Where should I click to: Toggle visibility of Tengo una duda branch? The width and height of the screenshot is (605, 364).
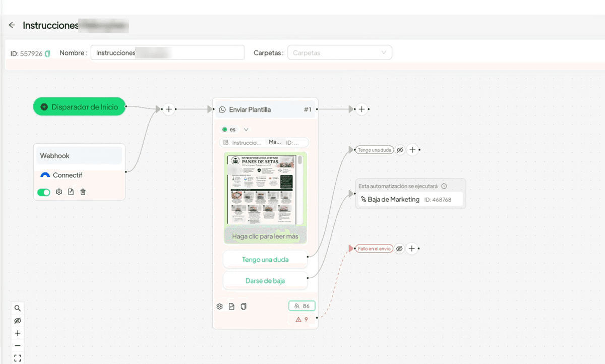[x=400, y=150]
